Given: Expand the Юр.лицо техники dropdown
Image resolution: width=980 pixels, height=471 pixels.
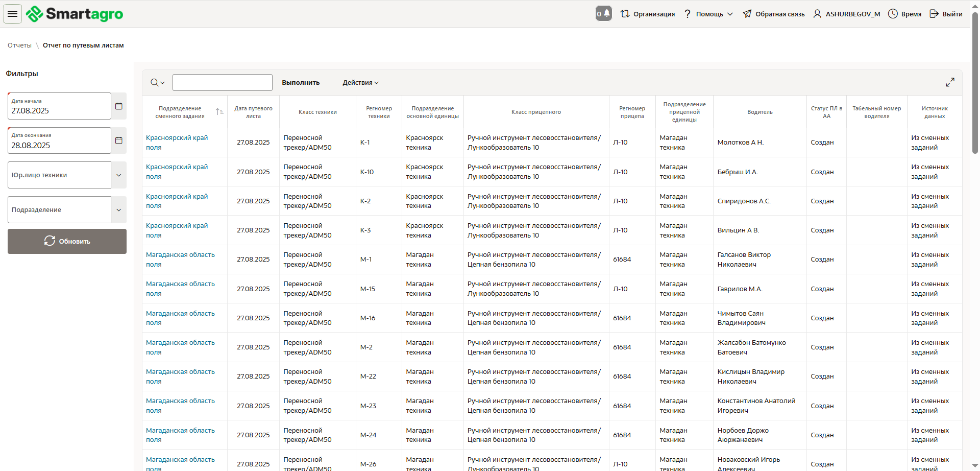Looking at the screenshot, I should (x=119, y=175).
